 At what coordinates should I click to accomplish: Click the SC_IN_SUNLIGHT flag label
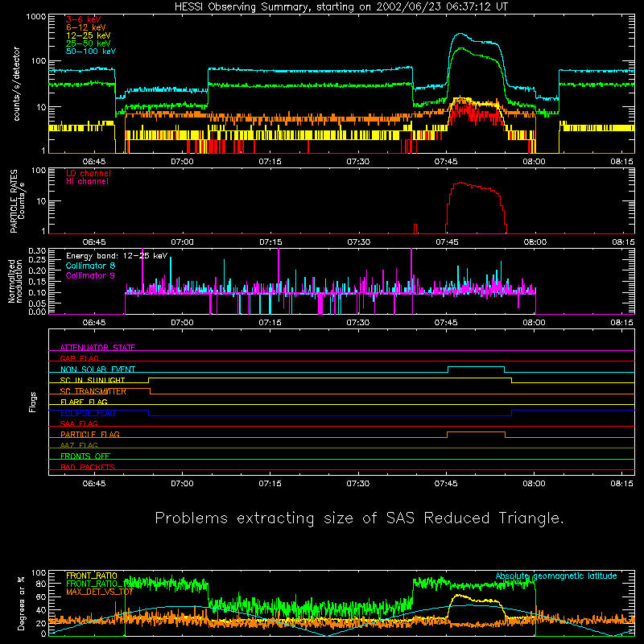93,380
